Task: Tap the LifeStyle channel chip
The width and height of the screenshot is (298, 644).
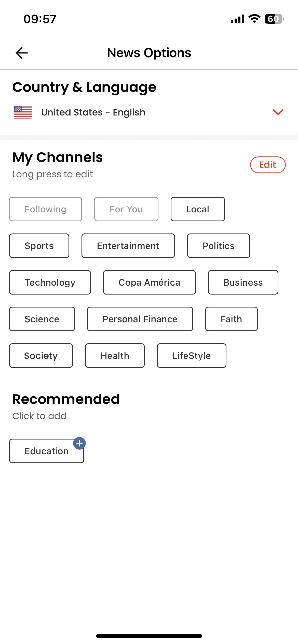Action: (192, 356)
